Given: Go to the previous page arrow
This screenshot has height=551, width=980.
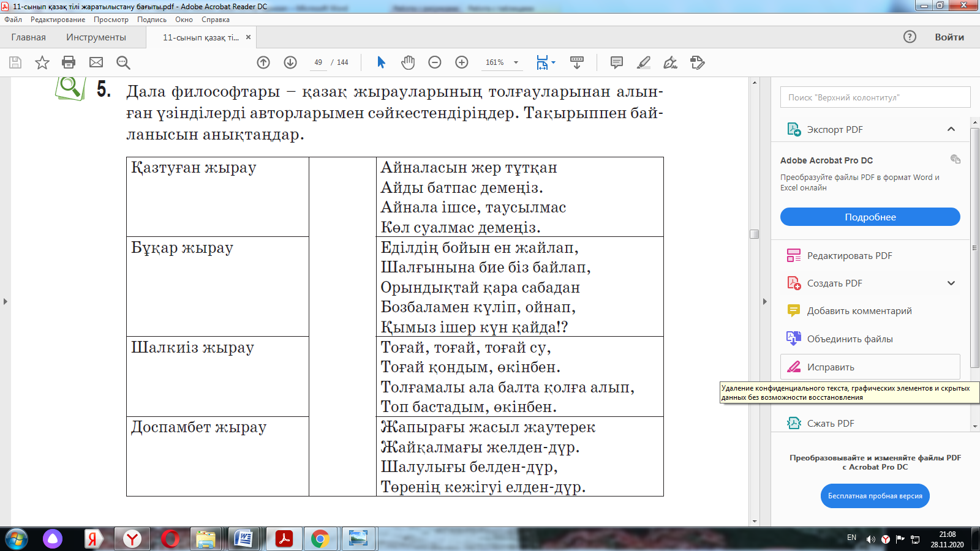Looking at the screenshot, I should click(x=263, y=62).
